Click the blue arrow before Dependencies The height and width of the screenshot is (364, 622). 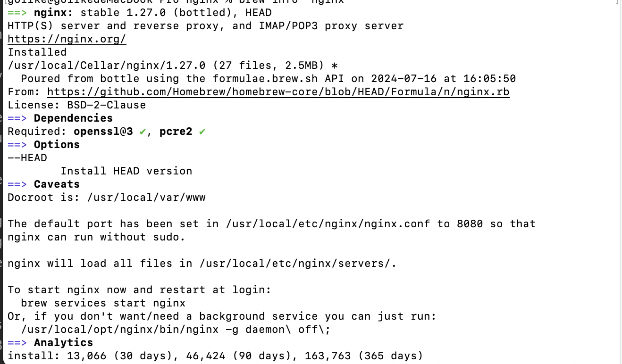[17, 118]
